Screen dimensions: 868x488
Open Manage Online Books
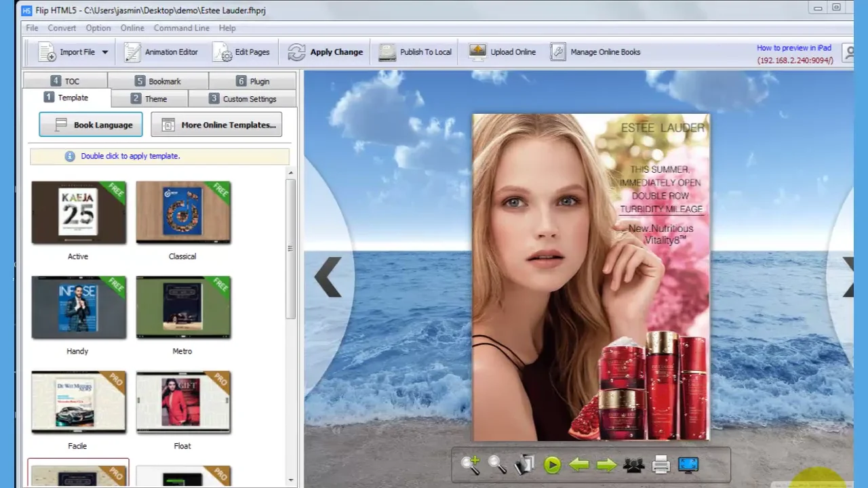click(595, 52)
